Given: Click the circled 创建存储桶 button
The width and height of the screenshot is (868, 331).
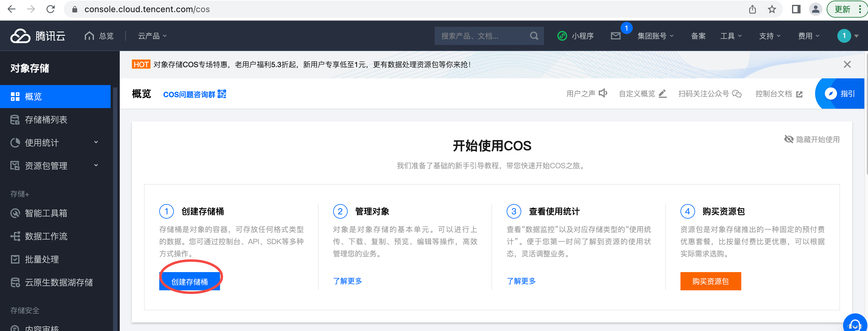Looking at the screenshot, I should (x=190, y=281).
